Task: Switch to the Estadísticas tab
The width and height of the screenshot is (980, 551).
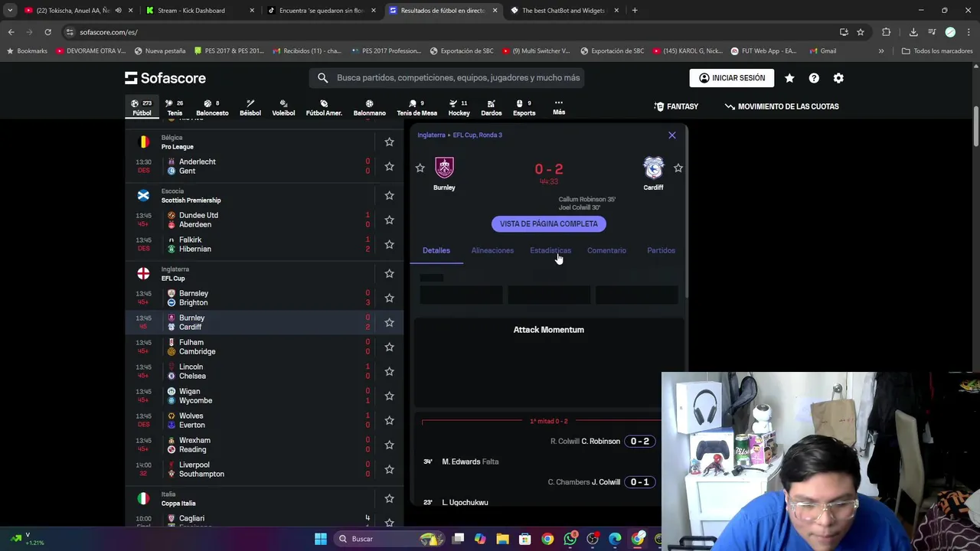Action: tap(550, 250)
